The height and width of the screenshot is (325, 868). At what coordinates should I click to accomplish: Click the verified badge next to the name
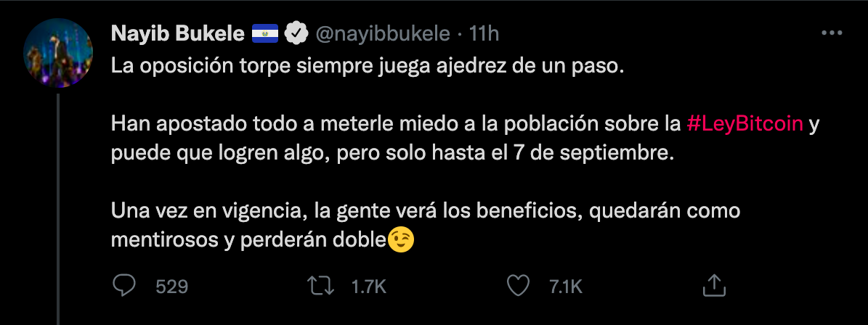click(293, 33)
